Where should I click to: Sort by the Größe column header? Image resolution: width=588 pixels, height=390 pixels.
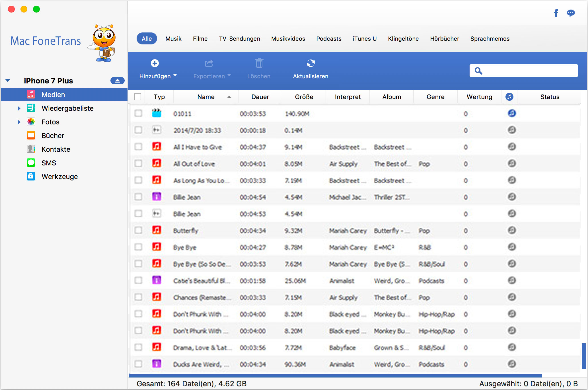[304, 97]
